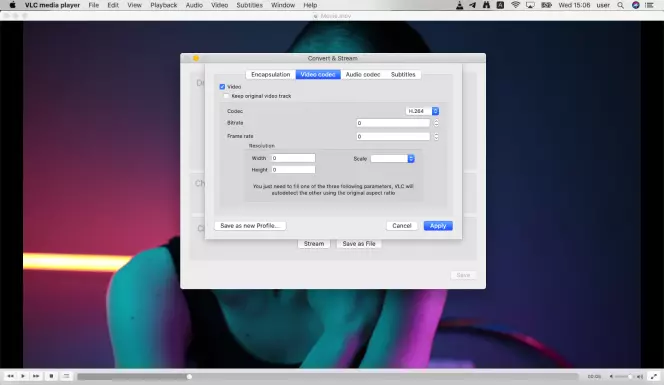Switch to the Encapsulation tab
The image size is (664, 385).
point(271,75)
